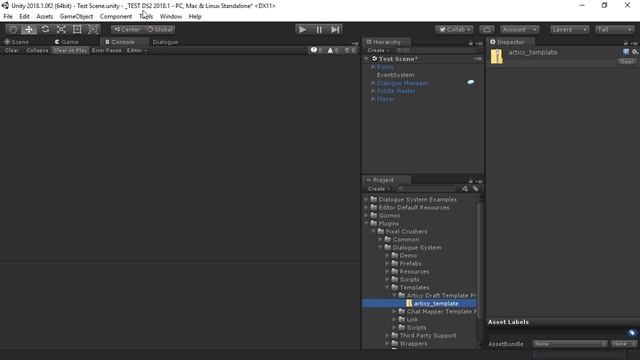Select the Rect Transform tool
This screenshot has width=640, height=360.
(77, 29)
